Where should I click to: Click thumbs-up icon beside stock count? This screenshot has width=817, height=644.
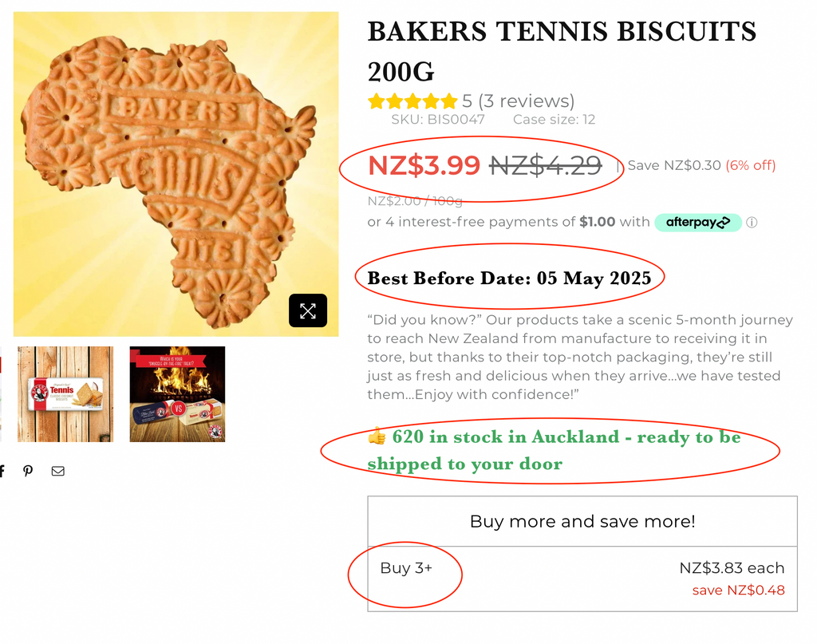(x=377, y=437)
